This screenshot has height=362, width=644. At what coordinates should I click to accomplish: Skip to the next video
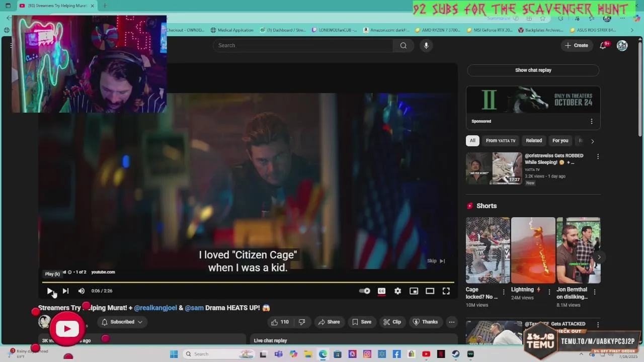click(65, 291)
